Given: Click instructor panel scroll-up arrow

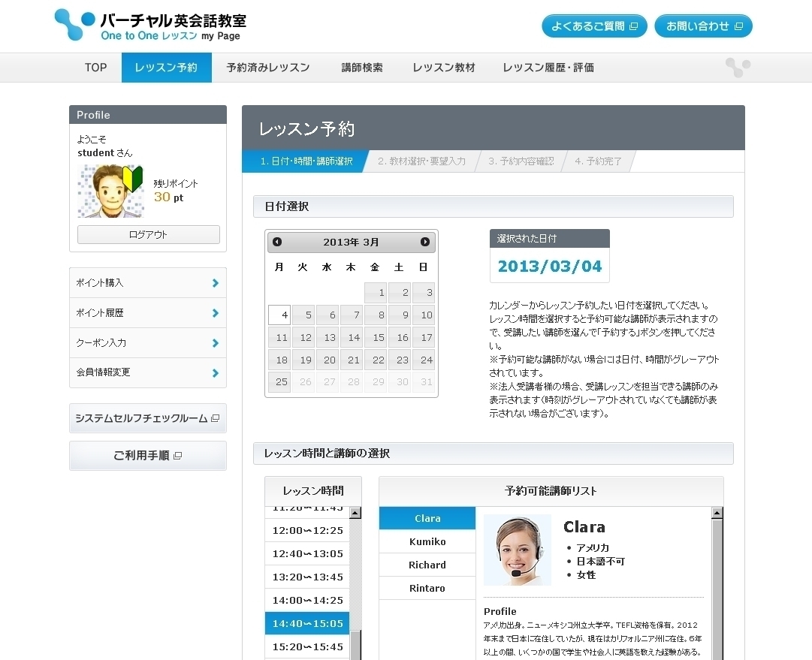Looking at the screenshot, I should point(717,513).
